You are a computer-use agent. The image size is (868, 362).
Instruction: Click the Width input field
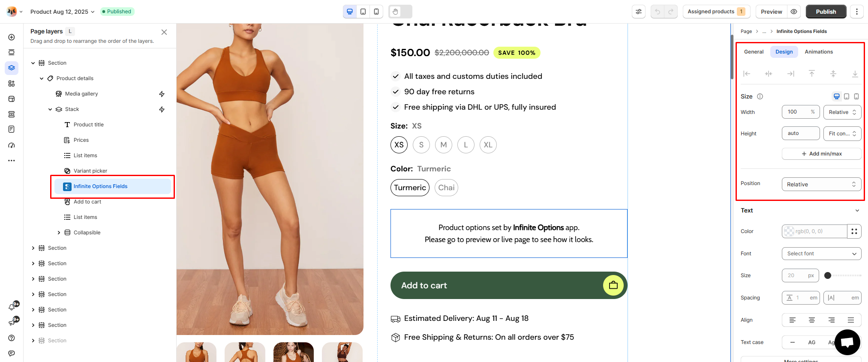[796, 112]
